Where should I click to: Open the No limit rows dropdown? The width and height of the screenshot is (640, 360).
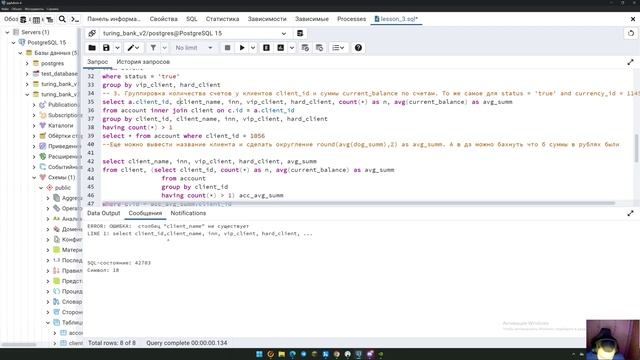(x=194, y=48)
